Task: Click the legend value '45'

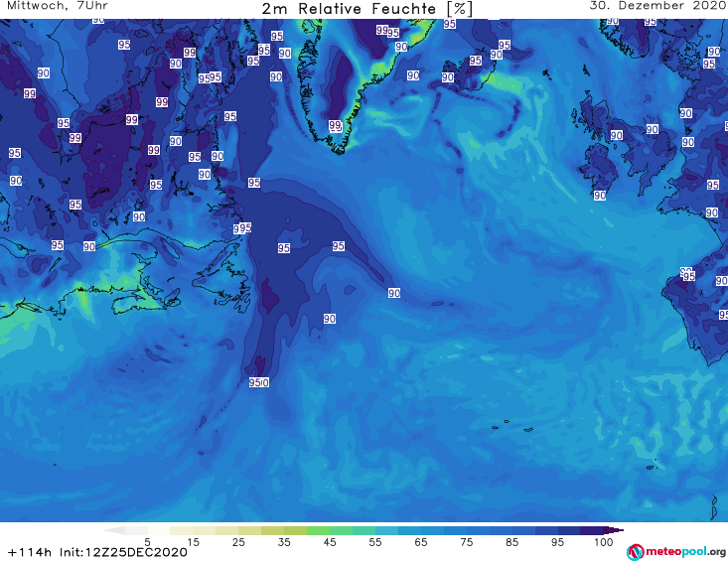Action: tap(330, 542)
